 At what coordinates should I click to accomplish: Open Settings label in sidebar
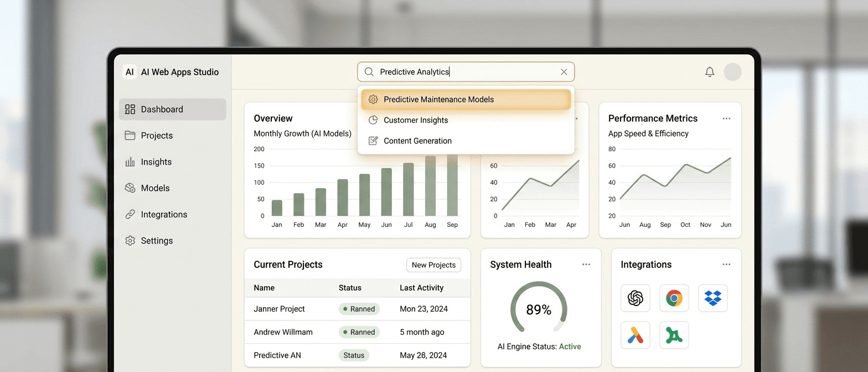tap(157, 241)
